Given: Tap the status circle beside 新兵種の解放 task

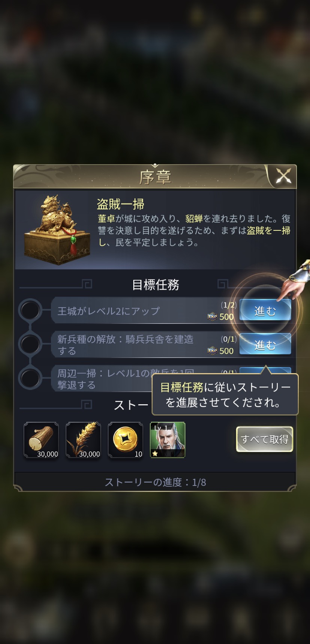Looking at the screenshot, I should pos(30,344).
